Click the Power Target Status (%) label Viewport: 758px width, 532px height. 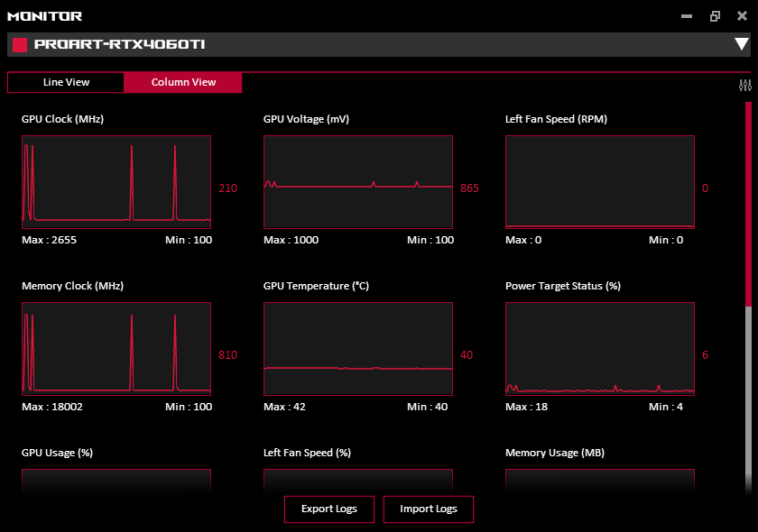563,286
